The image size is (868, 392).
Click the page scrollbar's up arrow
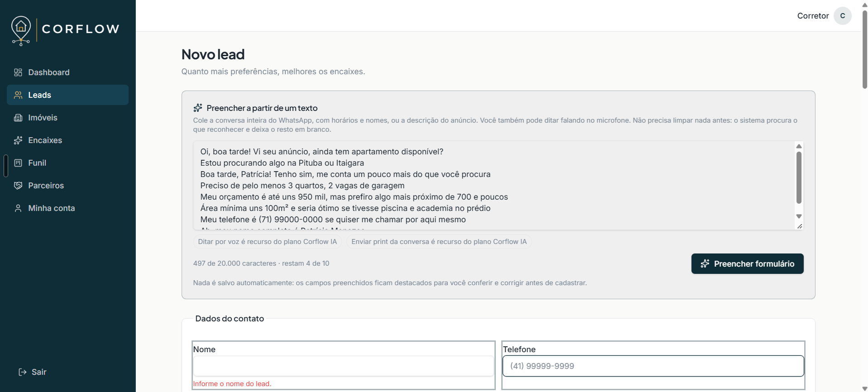864,4
